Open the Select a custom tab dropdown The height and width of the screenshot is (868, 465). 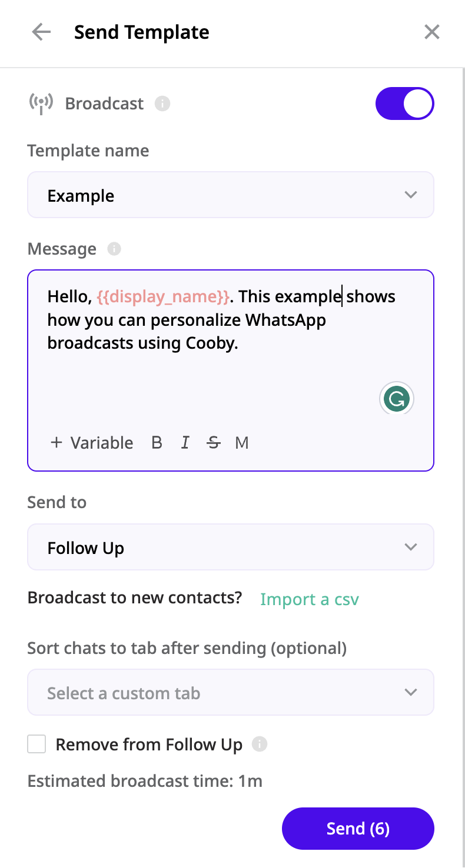(231, 692)
